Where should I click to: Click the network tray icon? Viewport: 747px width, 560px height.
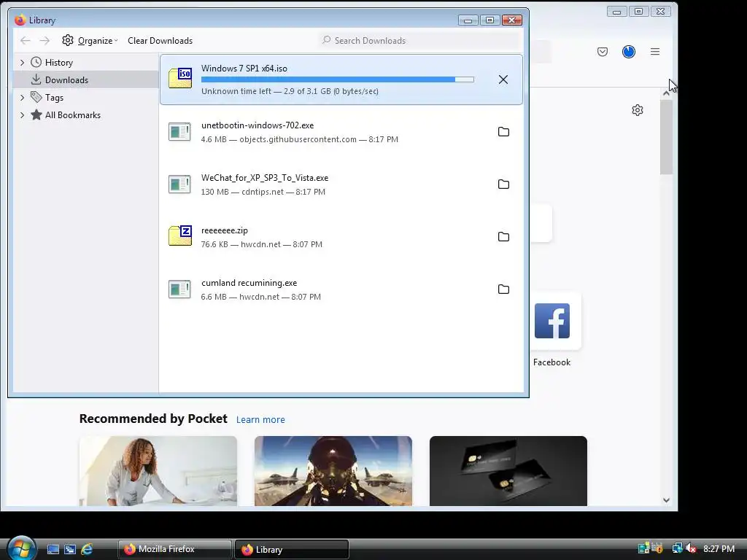(x=677, y=548)
